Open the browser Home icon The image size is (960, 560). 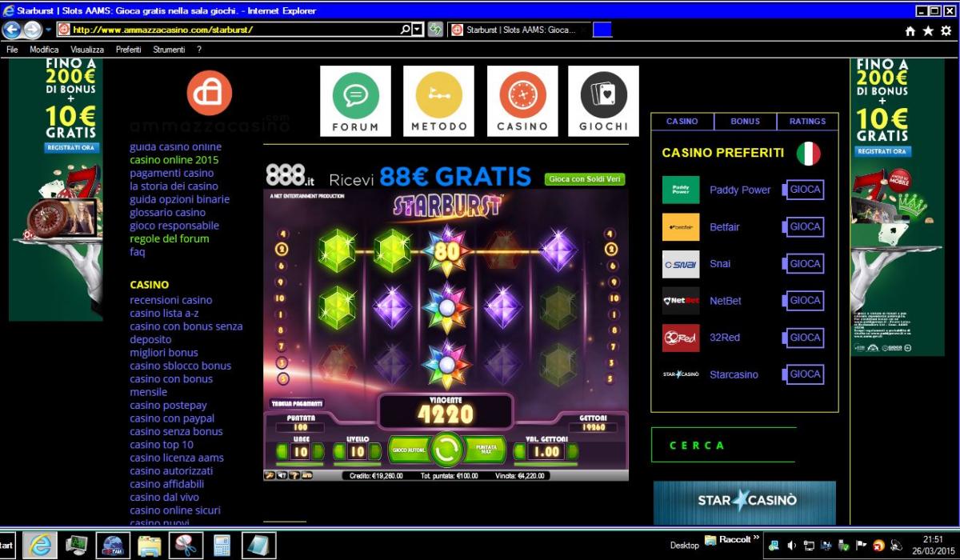(910, 30)
